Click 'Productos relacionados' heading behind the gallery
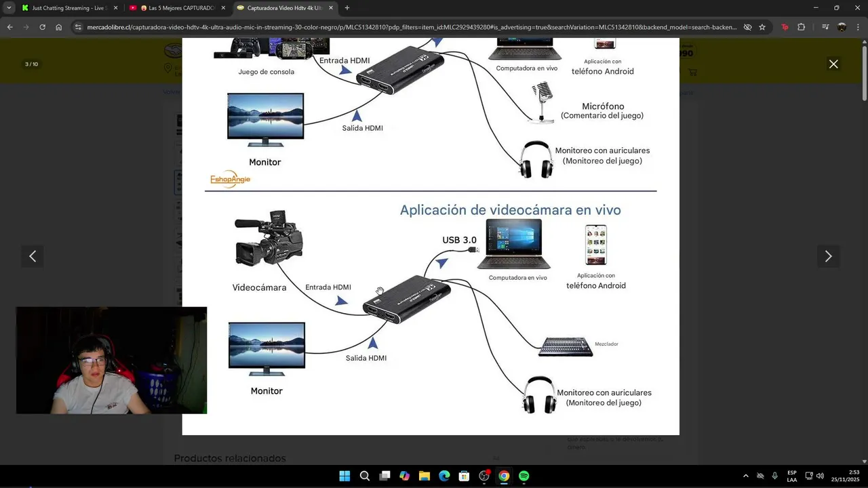This screenshot has height=488, width=868. click(230, 459)
